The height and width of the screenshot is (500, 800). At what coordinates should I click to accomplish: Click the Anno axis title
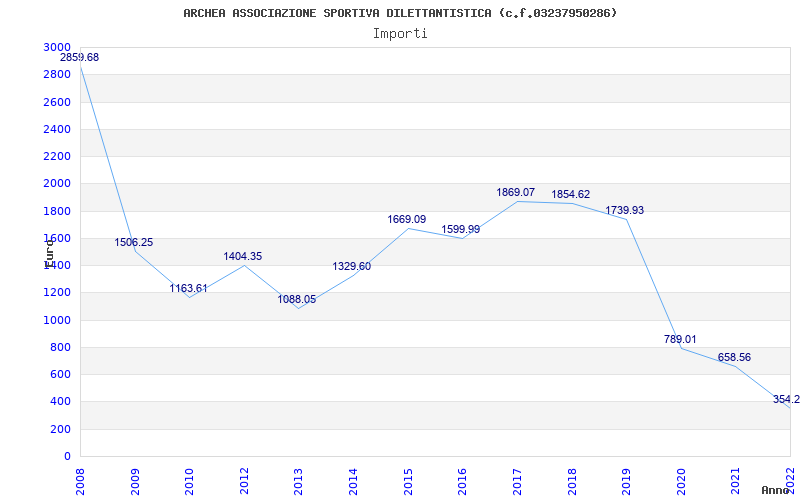pyautogui.click(x=776, y=490)
